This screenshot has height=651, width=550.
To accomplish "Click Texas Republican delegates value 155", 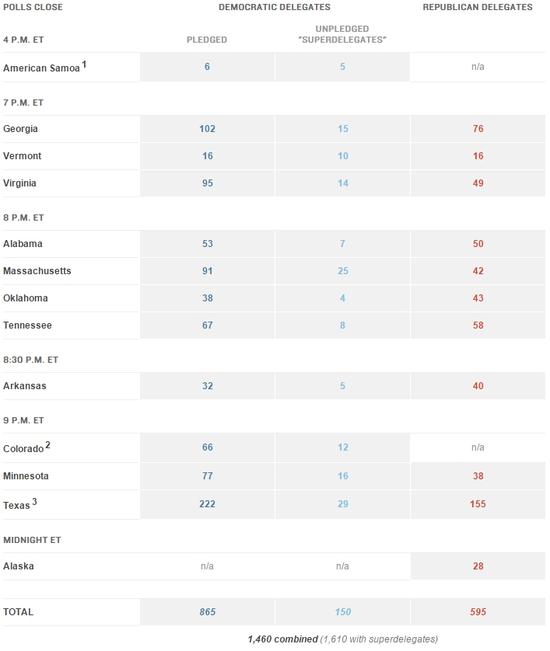I will click(478, 504).
